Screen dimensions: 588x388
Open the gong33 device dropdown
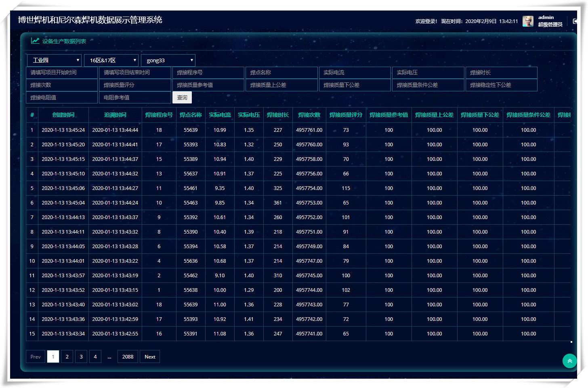click(x=168, y=60)
